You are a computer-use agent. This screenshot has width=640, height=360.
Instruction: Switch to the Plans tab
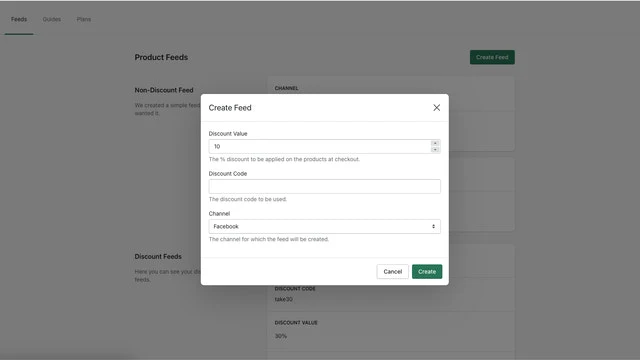coord(84,19)
